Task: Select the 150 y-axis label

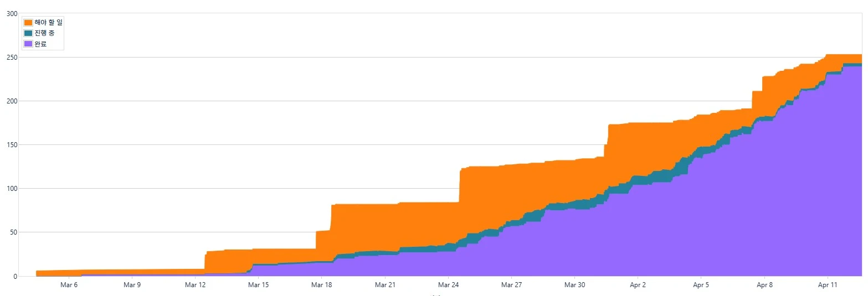Action: coord(12,145)
